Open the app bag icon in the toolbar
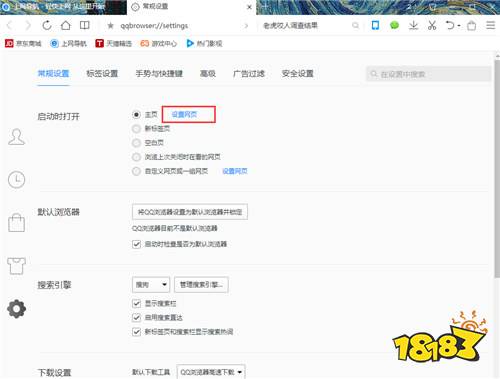Viewport: 500px width, 379px height. point(471,25)
